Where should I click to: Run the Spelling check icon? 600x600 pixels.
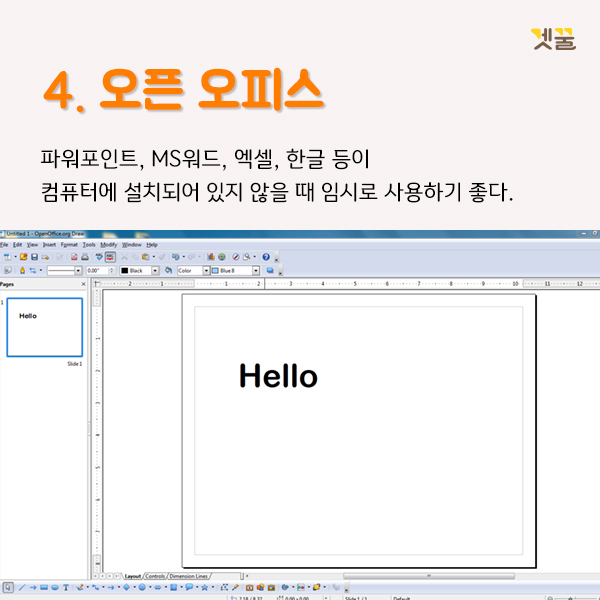tap(99, 257)
